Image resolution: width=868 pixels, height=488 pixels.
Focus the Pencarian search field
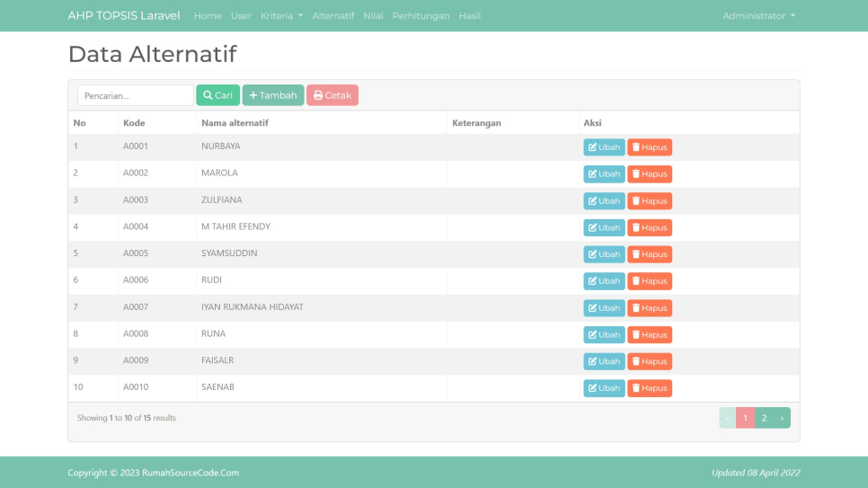tap(136, 95)
